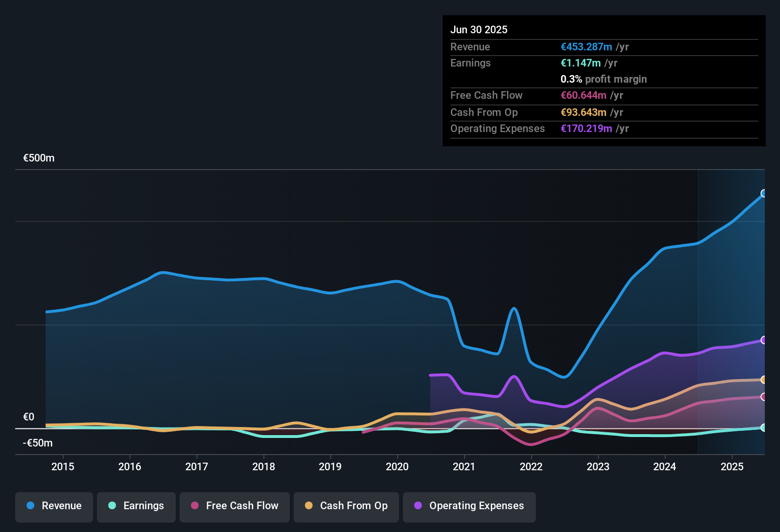
Task: Select the Operating Expenses endpoint marker
Action: tap(764, 340)
